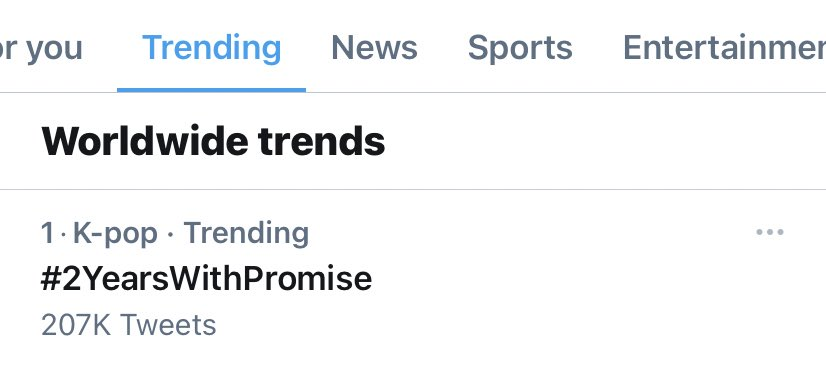
Task: Open the number one worldwide trend row
Action: pos(413,279)
